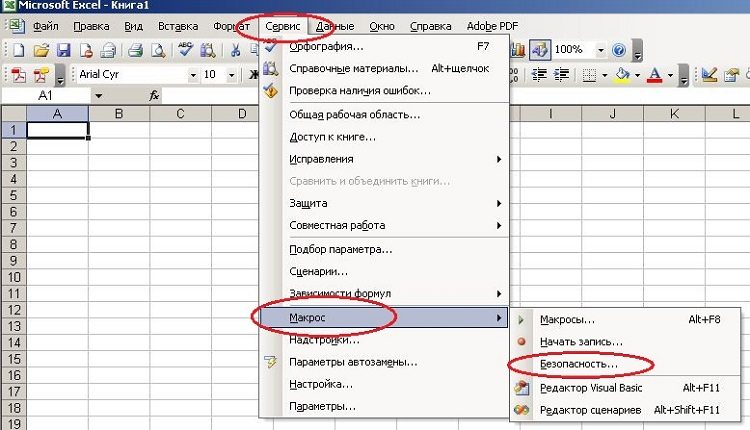The height and width of the screenshot is (430, 750).
Task: Click the Insert Function fx button
Action: (154, 96)
